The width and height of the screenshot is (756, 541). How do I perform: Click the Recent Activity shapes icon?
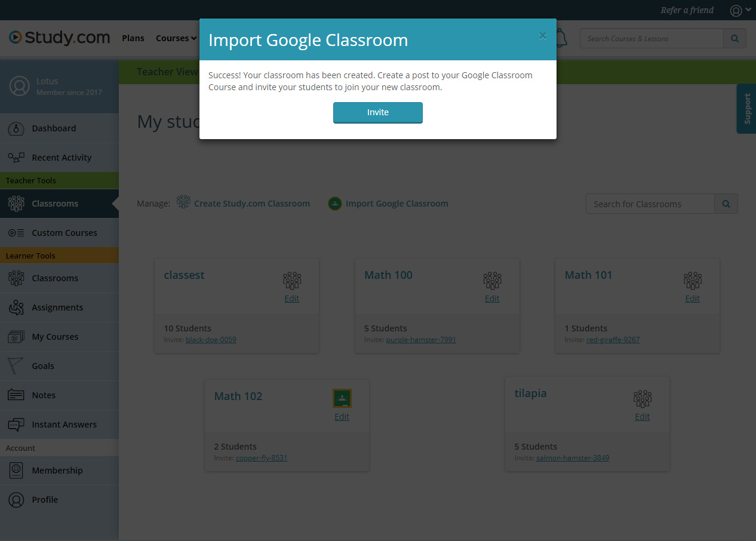tap(16, 158)
